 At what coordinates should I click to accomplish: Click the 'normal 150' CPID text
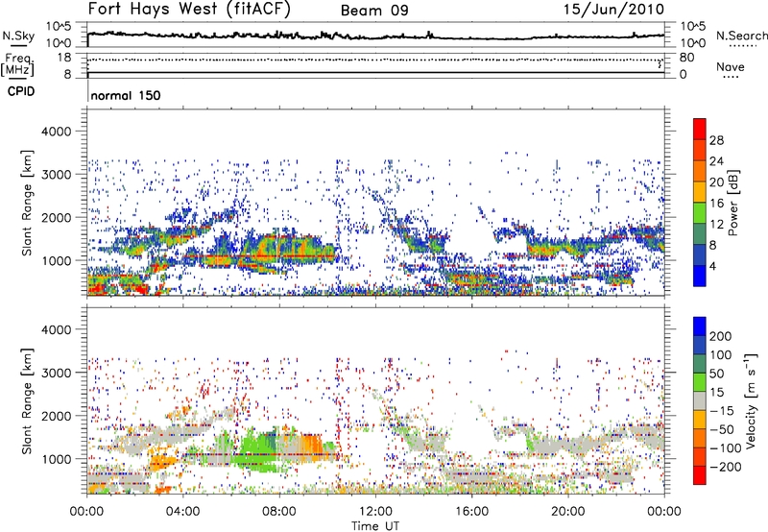(126, 95)
